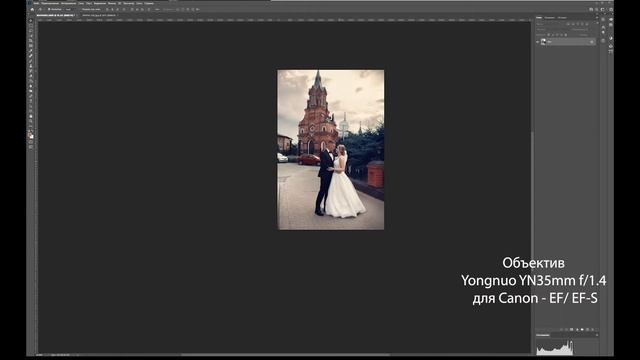Select the Zoom tool
This screenshot has height=360, width=640.
[x=31, y=121]
